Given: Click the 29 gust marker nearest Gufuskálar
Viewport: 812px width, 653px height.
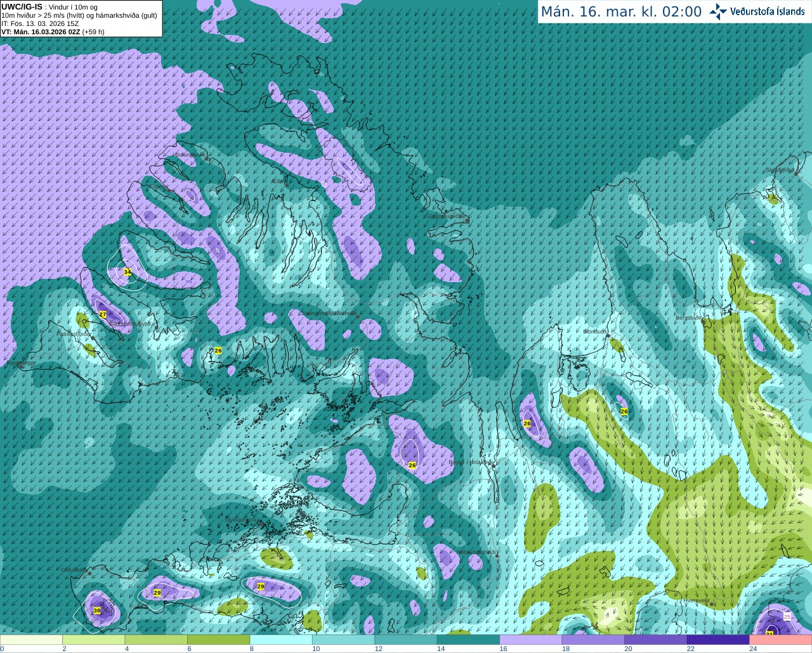Looking at the screenshot, I should 157,593.
